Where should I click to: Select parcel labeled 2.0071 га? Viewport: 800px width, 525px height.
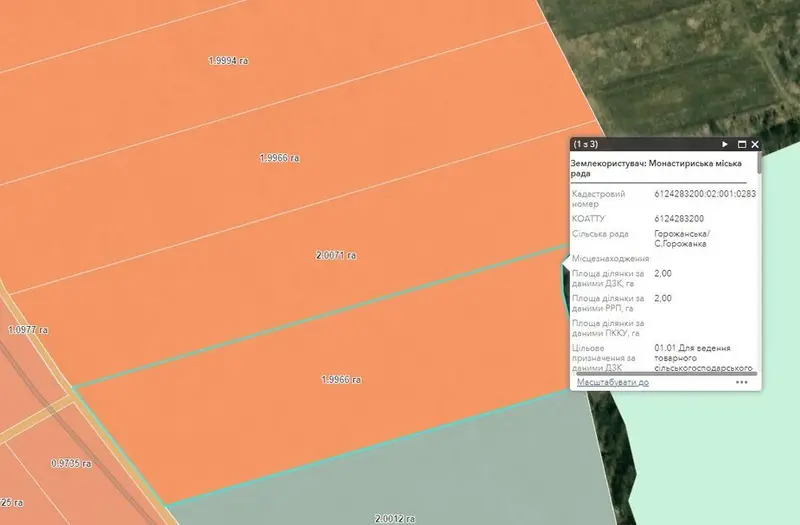tap(336, 255)
